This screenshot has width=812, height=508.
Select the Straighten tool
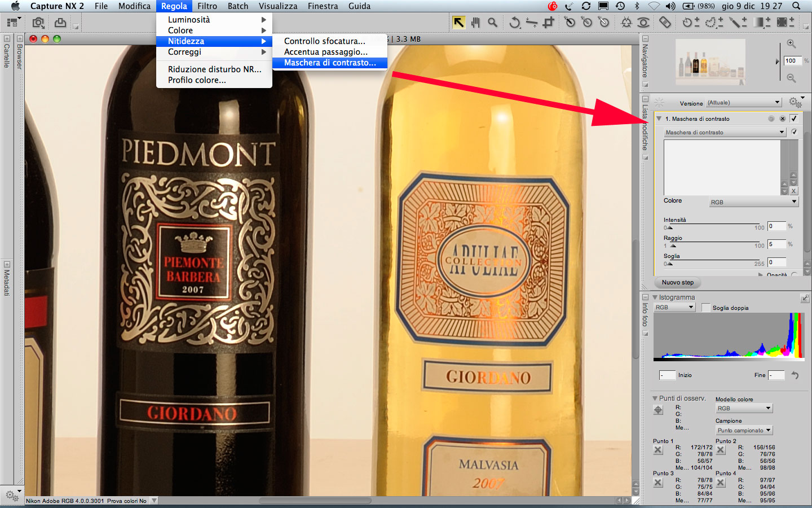tap(531, 23)
